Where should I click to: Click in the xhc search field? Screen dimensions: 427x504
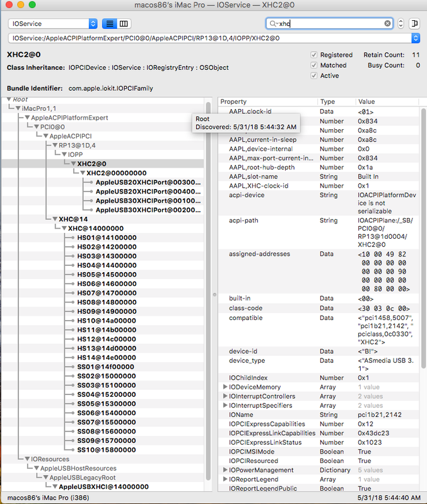coord(329,23)
